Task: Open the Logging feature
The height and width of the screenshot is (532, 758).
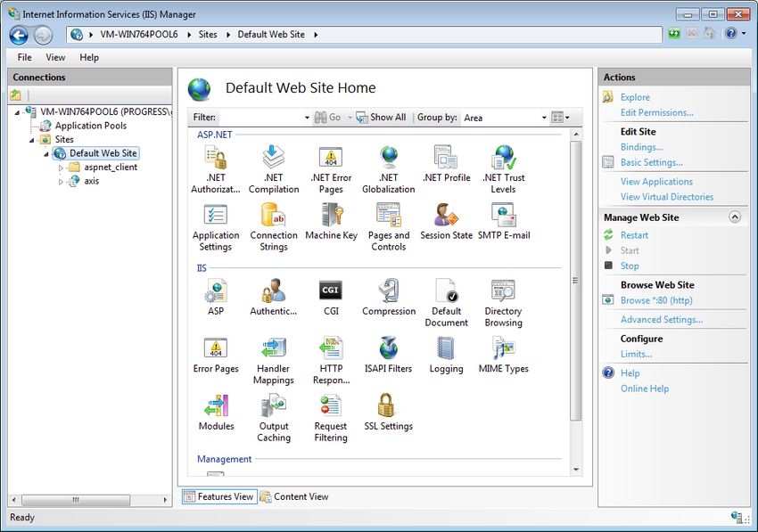Action: 446,356
